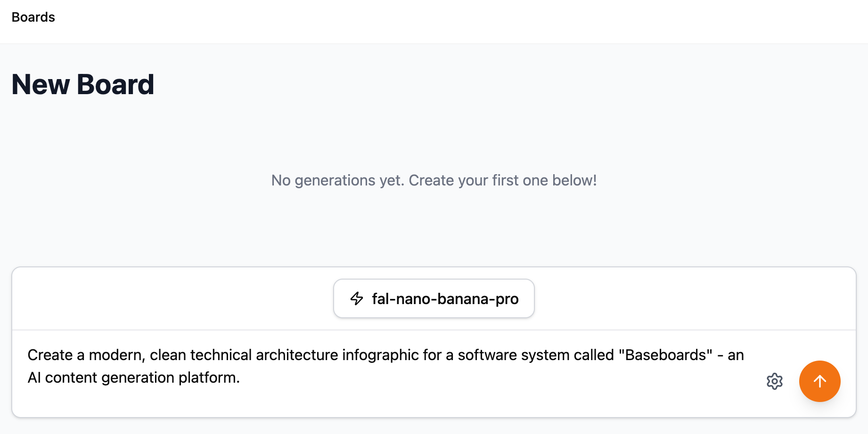Click the lightning bolt model icon
Image resolution: width=868 pixels, height=434 pixels.
[x=357, y=298]
